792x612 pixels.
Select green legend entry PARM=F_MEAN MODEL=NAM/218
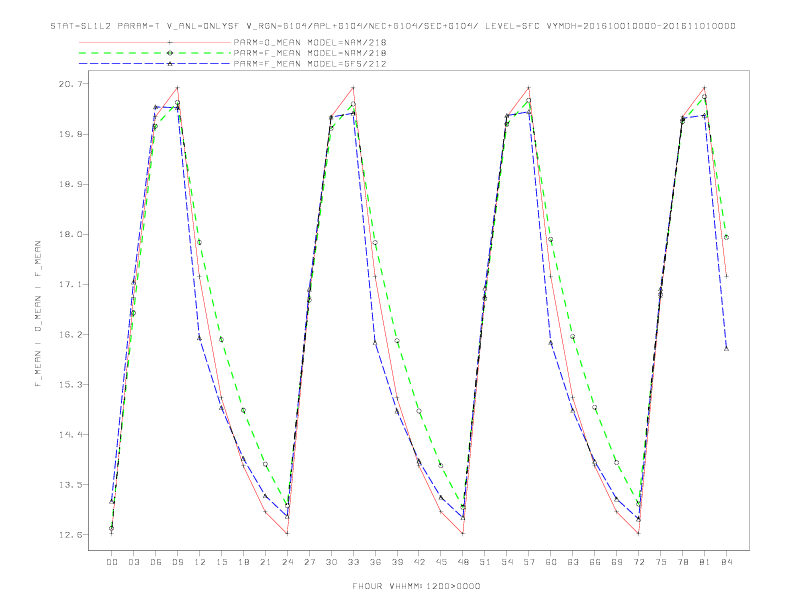310,53
